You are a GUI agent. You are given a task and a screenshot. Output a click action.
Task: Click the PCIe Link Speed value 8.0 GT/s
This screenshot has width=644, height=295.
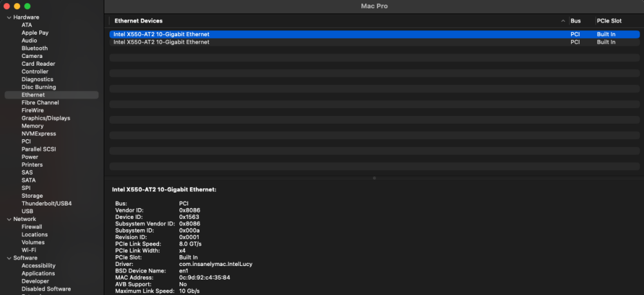pos(190,244)
